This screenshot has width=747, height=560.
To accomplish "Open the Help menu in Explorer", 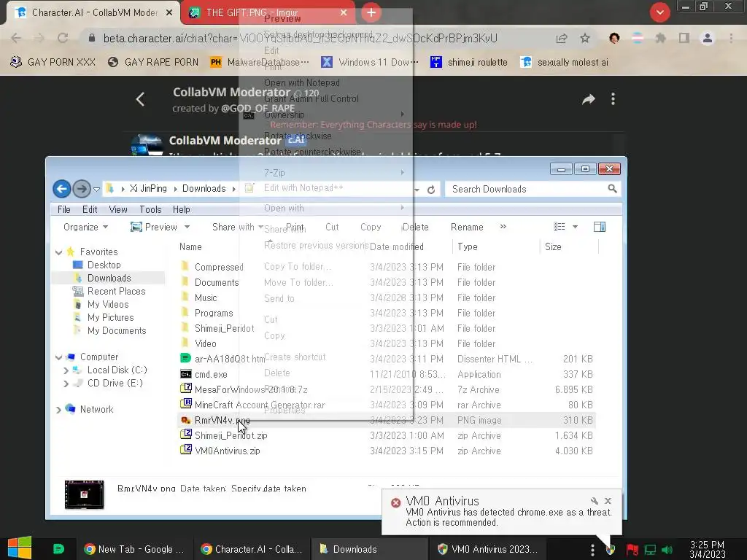I will [181, 209].
